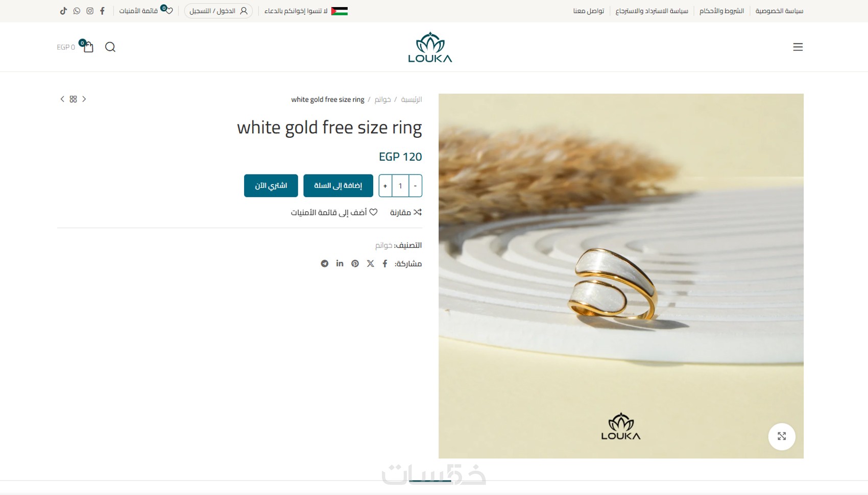Open the hamburger menu icon

point(798,47)
